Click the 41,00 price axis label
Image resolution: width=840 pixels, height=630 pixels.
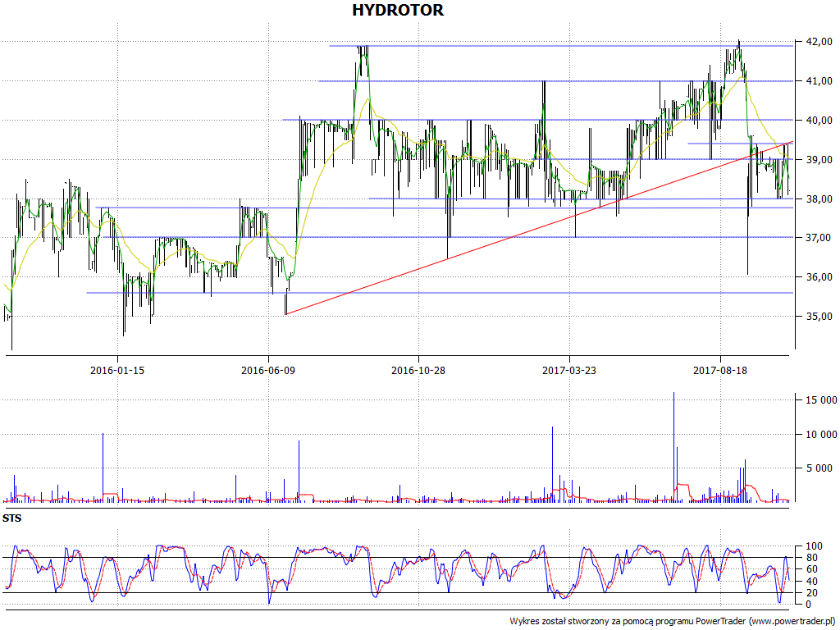[819, 81]
